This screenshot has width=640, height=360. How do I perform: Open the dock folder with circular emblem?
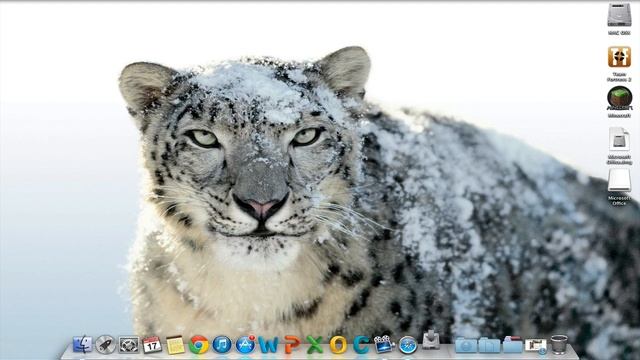(x=466, y=345)
